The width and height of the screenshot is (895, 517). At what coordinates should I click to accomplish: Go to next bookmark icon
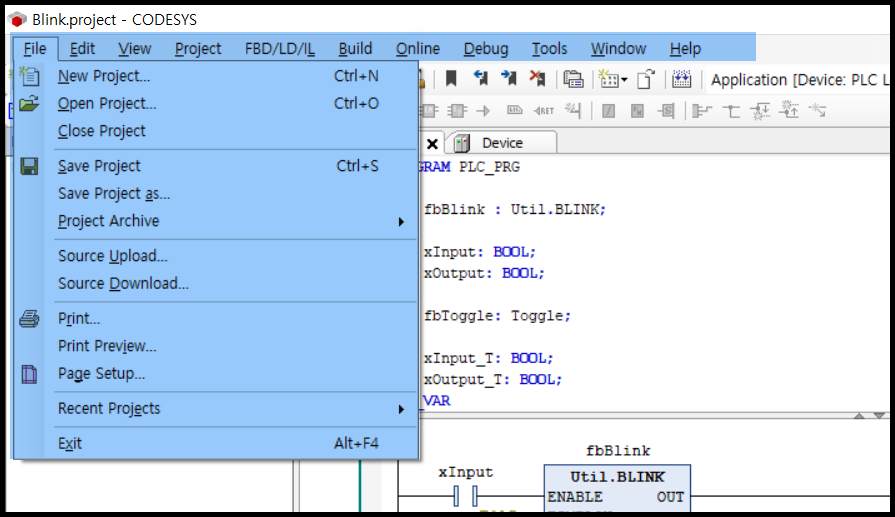(x=509, y=78)
